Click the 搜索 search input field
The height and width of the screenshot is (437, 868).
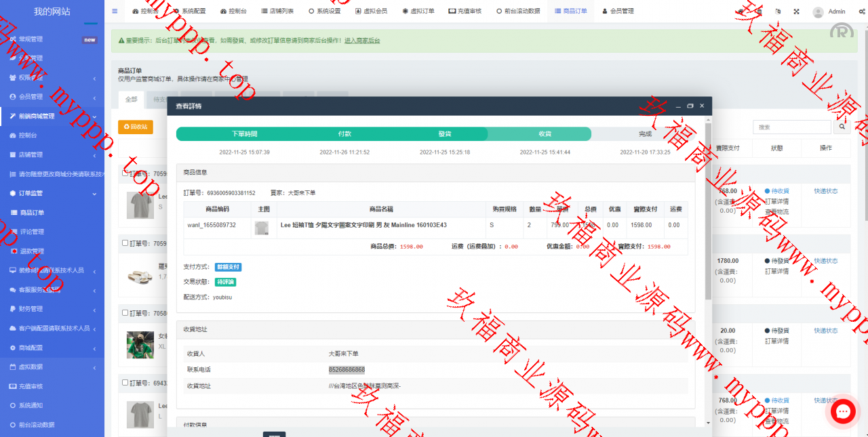point(791,127)
